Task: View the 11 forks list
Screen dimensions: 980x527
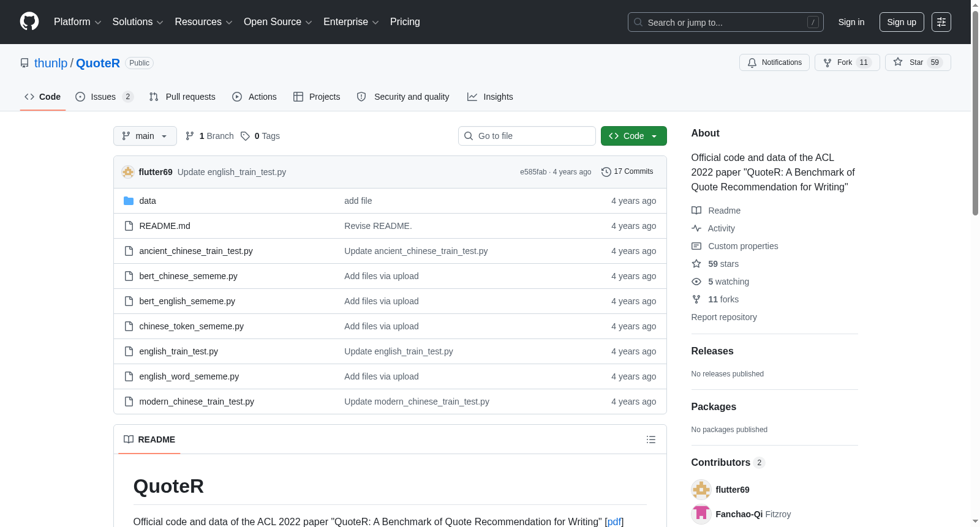Action: 715,299
